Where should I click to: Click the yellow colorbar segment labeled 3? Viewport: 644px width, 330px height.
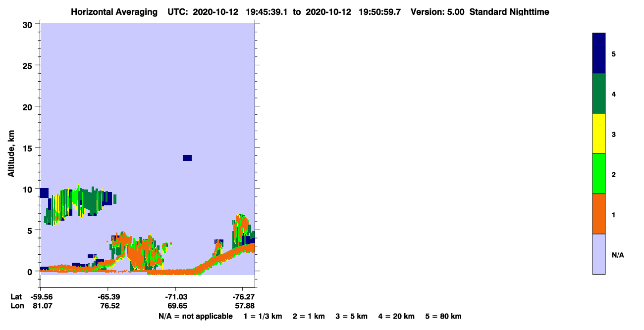pyautogui.click(x=599, y=134)
